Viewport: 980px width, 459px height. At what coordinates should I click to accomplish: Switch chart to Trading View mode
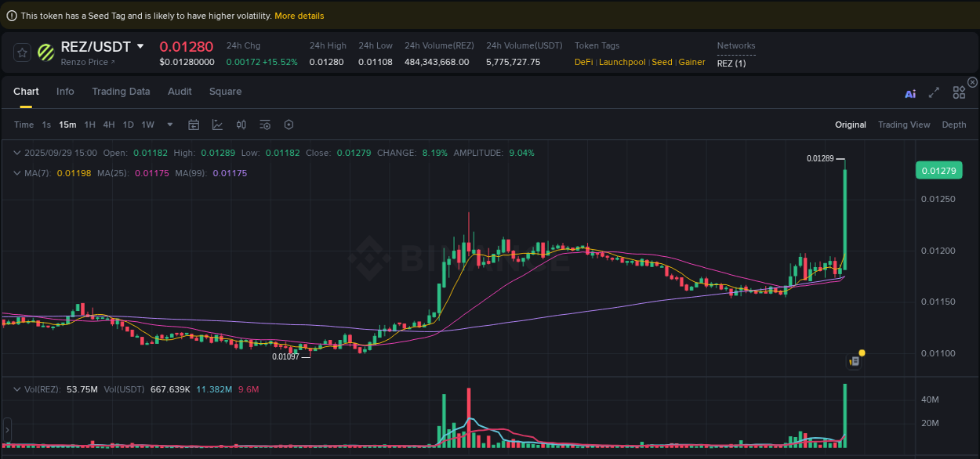pyautogui.click(x=904, y=125)
